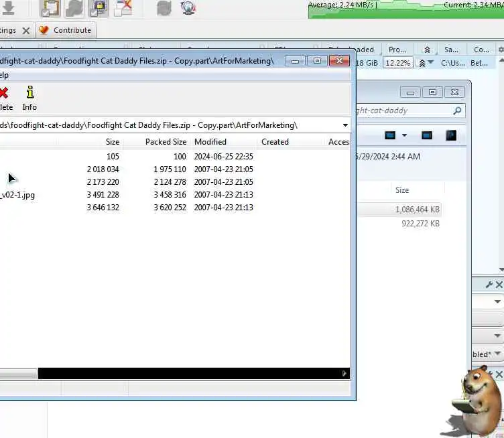Select the row with size 105
Screen dimensions: 504x438
point(175,157)
